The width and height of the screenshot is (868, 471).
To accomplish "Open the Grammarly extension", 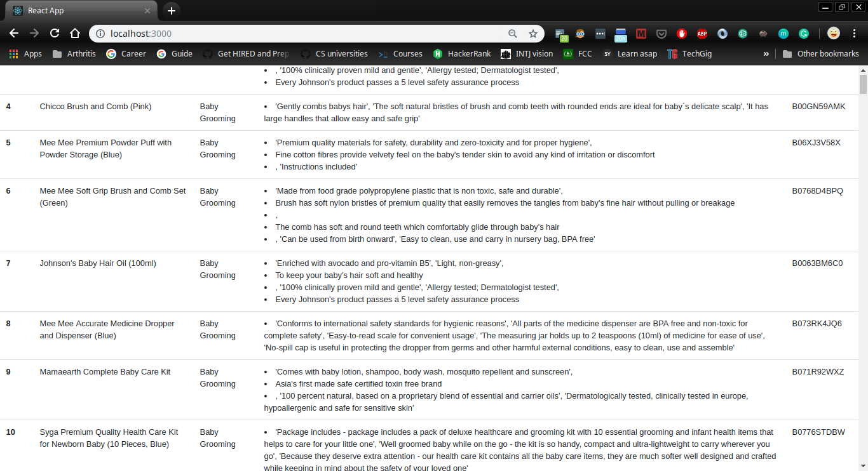I will 804,34.
